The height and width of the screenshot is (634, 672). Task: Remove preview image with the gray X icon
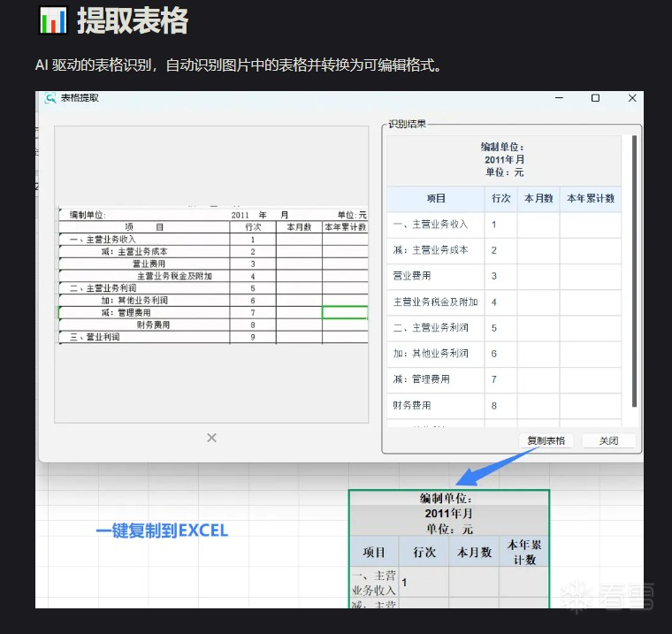pyautogui.click(x=211, y=438)
